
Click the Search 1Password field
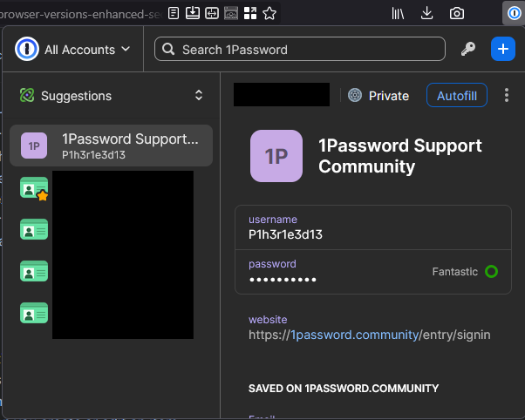pyautogui.click(x=299, y=50)
